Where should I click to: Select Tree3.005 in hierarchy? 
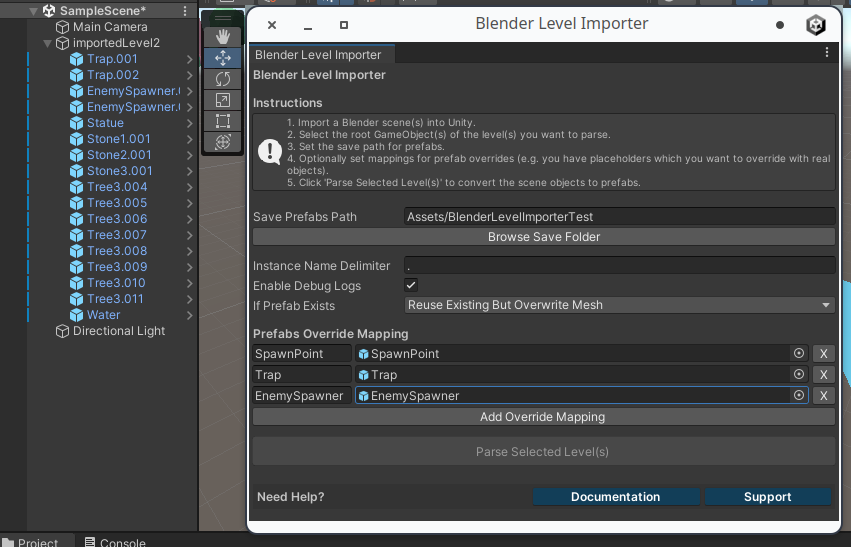tap(117, 203)
